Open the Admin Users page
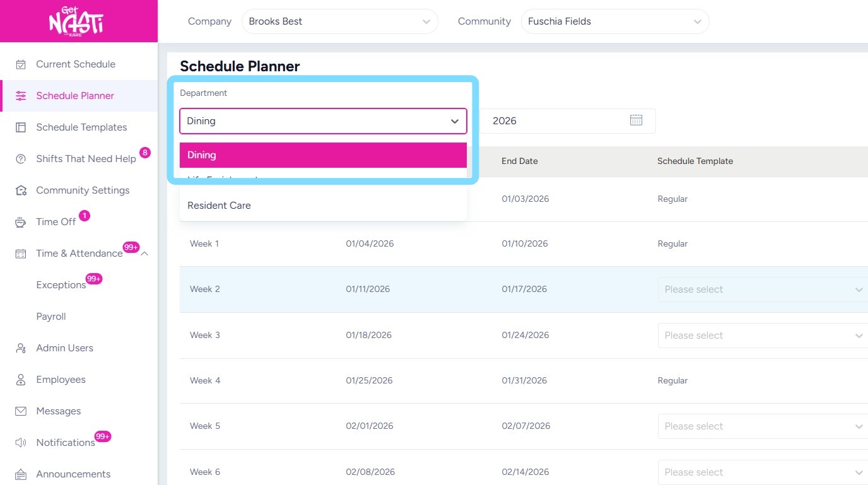868x485 pixels. (64, 348)
